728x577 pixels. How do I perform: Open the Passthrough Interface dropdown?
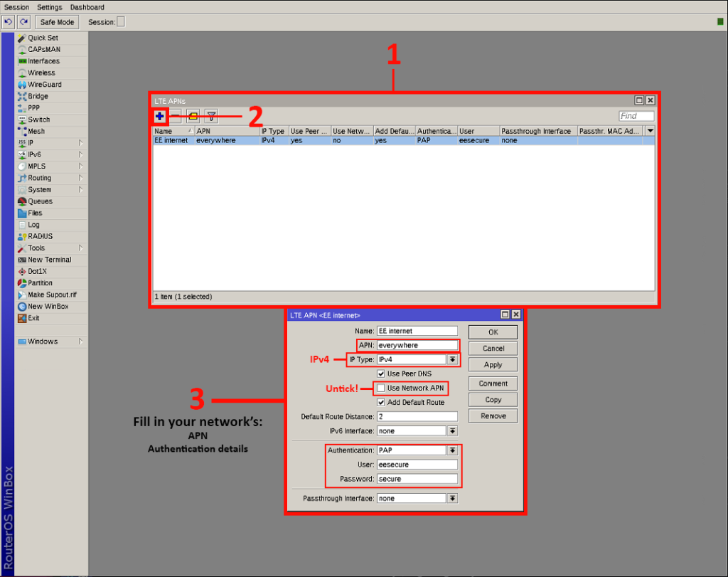coord(453,498)
